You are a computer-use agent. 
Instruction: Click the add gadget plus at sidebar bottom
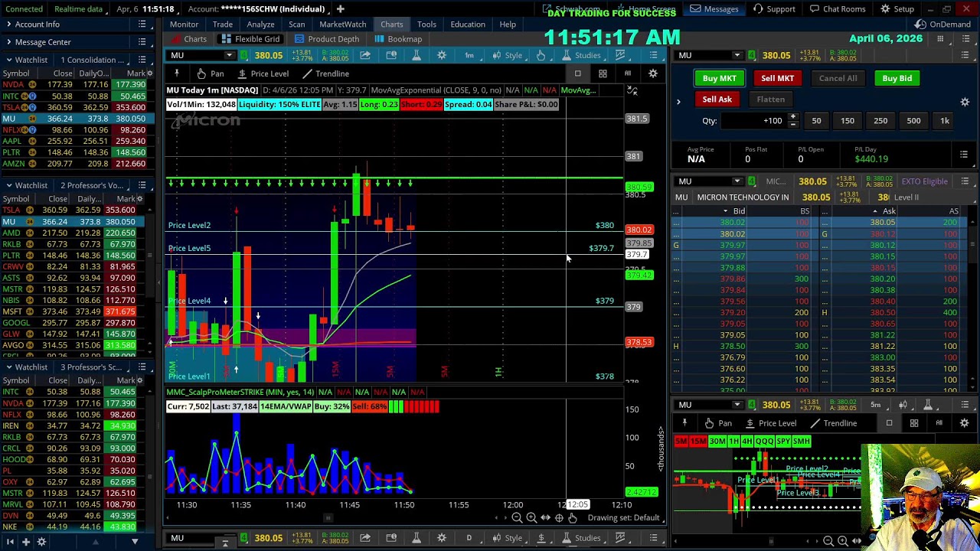[x=25, y=542]
